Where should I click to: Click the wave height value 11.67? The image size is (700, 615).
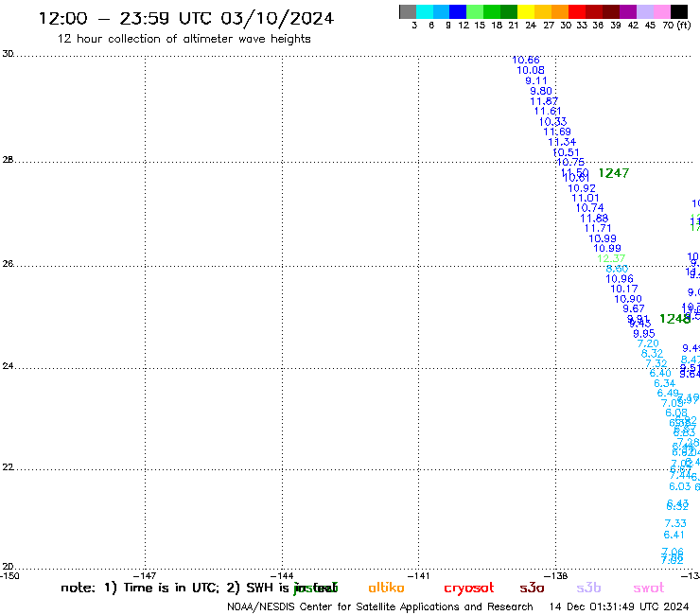click(544, 101)
